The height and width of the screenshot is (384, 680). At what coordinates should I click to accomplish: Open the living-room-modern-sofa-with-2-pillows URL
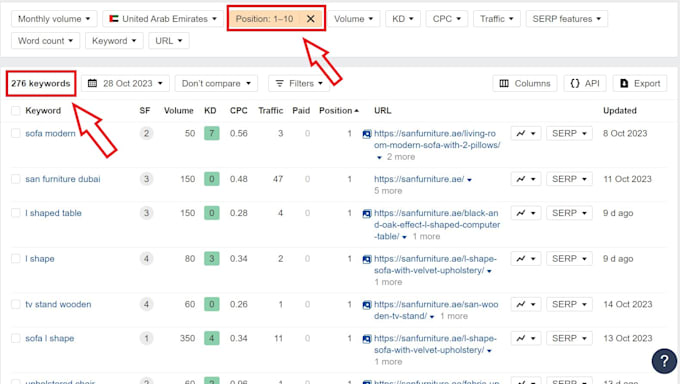437,139
